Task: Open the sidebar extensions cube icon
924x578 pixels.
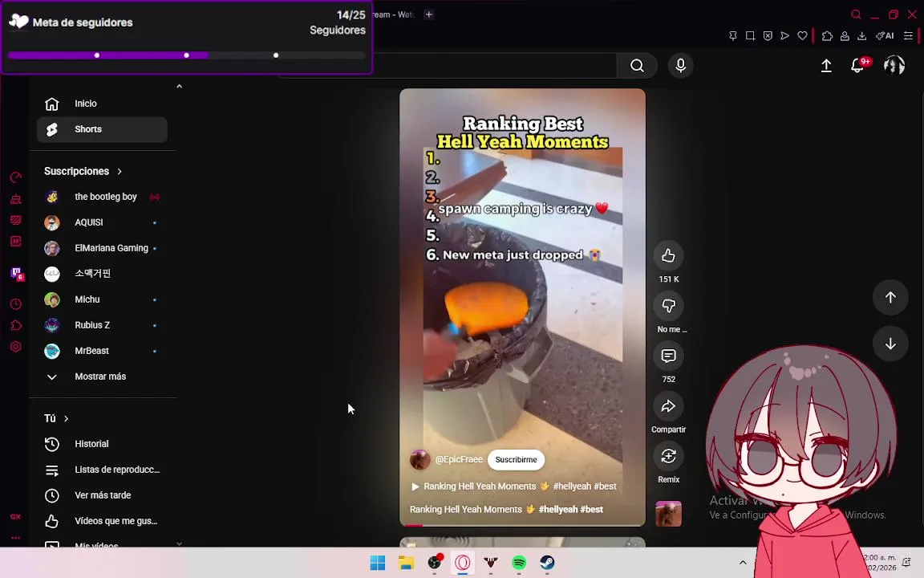Action: (16, 326)
